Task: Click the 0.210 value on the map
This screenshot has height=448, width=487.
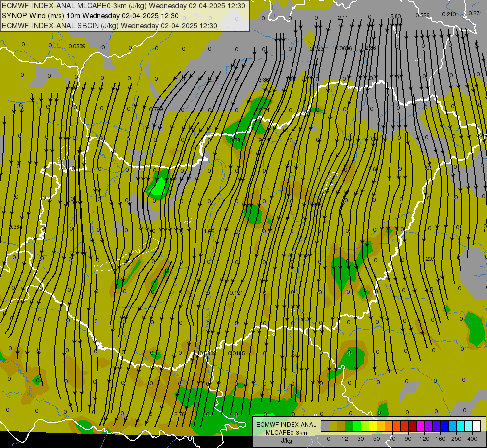Action: click(449, 14)
